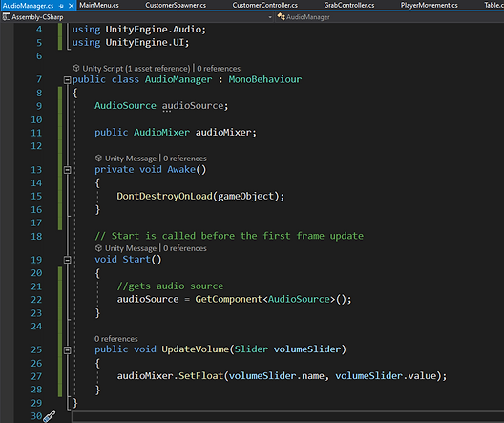504x423 pixels.
Task: Click the Unity cube icon above Awake
Action: (98, 158)
